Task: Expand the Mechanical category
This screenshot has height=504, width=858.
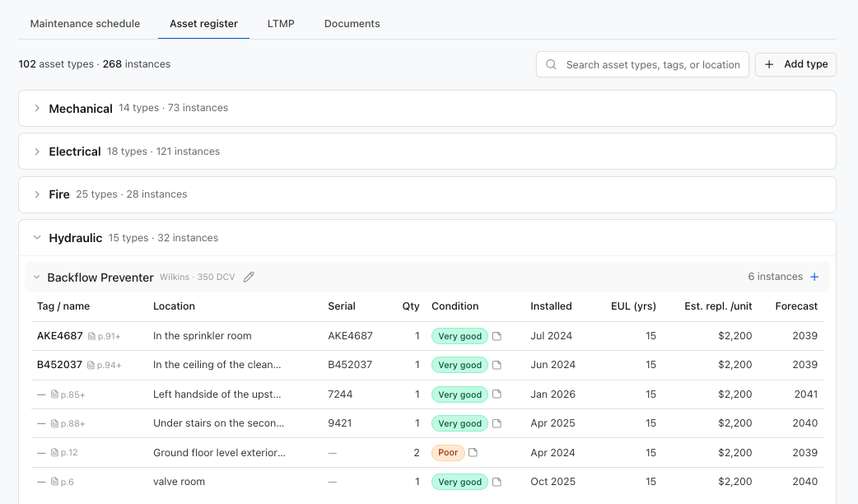Action: [x=37, y=109]
